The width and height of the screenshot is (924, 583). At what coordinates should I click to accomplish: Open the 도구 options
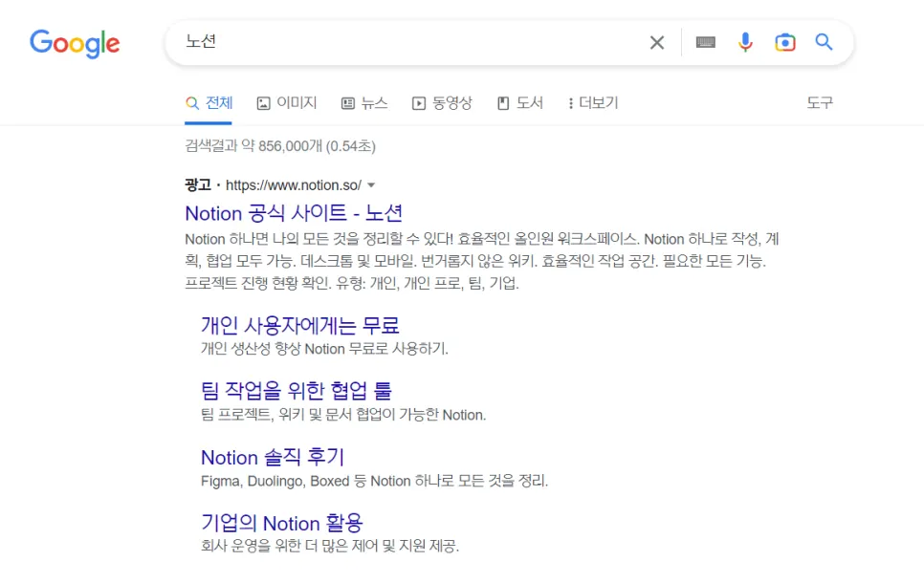pos(820,103)
